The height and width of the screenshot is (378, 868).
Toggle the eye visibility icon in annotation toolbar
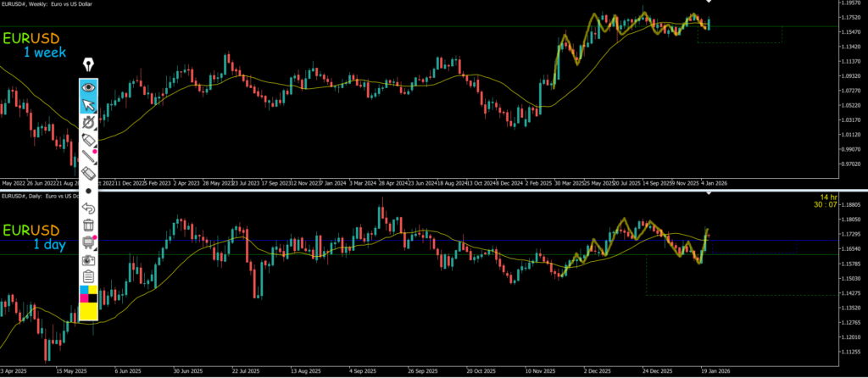click(x=88, y=86)
